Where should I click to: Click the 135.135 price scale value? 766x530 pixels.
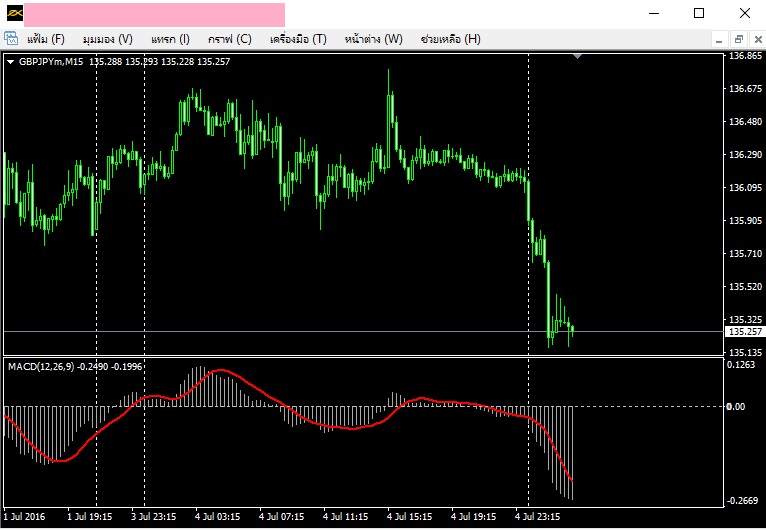coord(745,353)
